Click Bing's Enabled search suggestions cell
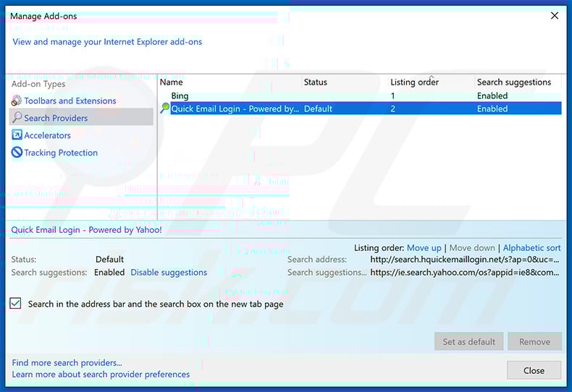The height and width of the screenshot is (392, 572). [x=492, y=95]
